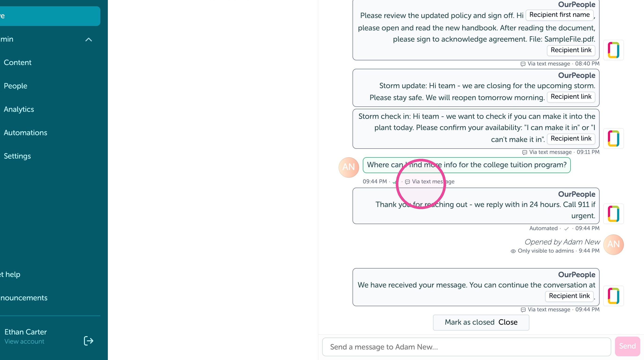Click the Mark as closed Close button
Screen dimensions: 644x360
tap(481, 322)
